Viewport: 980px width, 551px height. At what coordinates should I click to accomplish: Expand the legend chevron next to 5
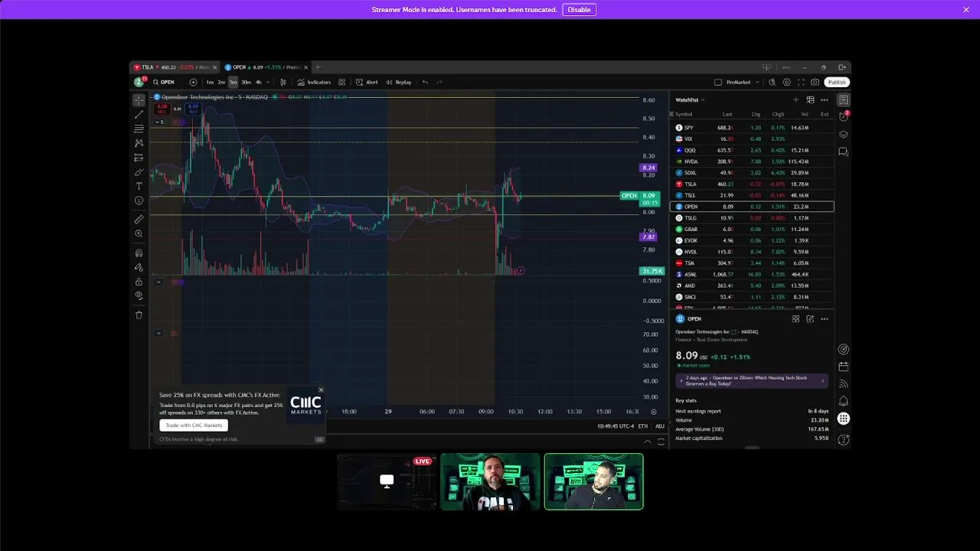pos(158,122)
